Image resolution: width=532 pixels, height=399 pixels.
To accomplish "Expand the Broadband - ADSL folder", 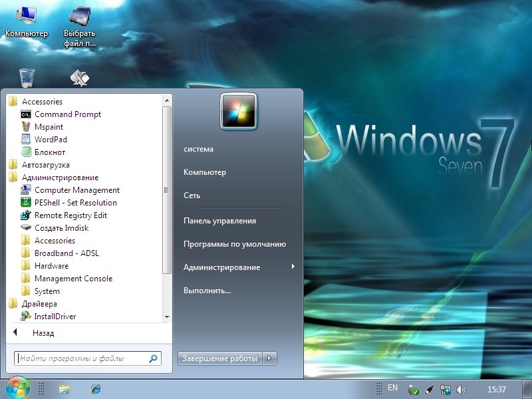I will 60,253.
